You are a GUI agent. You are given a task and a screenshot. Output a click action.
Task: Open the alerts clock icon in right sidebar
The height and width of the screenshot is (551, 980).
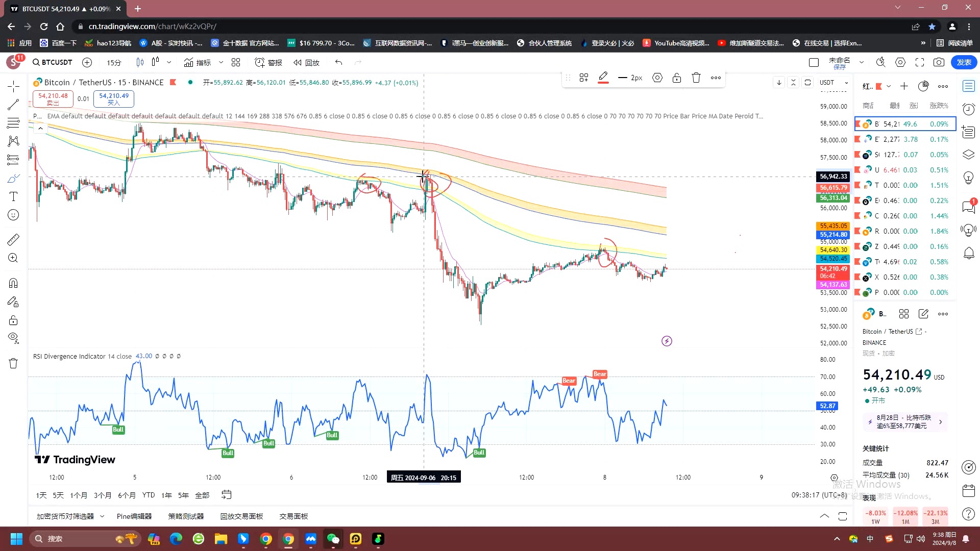968,109
